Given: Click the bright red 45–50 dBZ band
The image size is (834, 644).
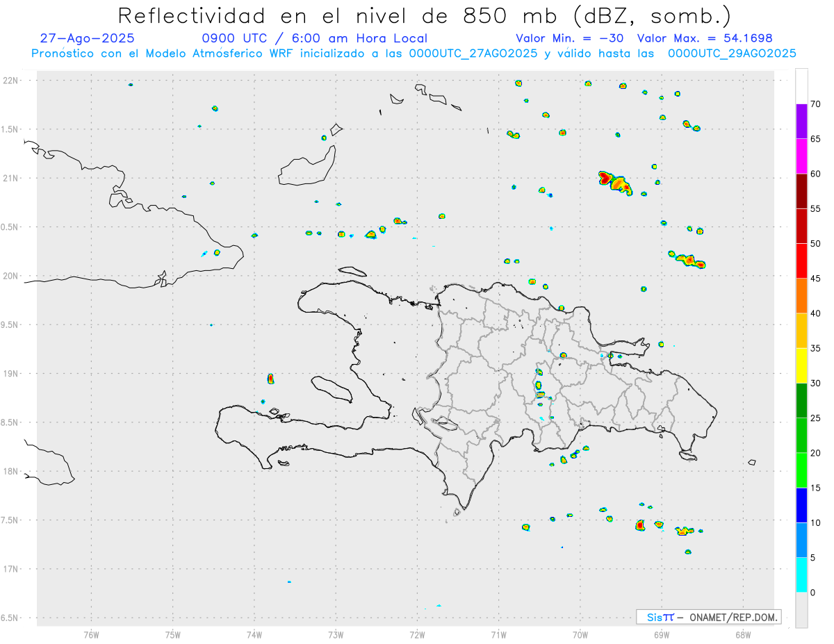Looking at the screenshot, I should pos(801,261).
